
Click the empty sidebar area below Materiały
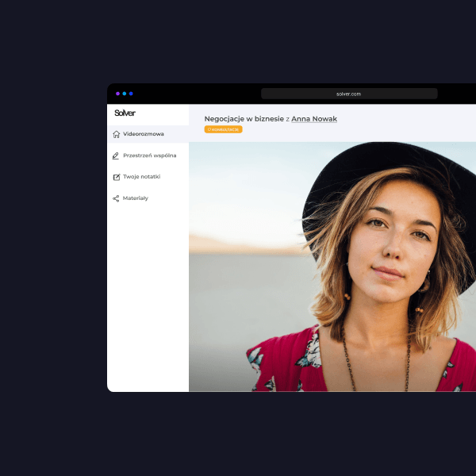pyautogui.click(x=148, y=301)
